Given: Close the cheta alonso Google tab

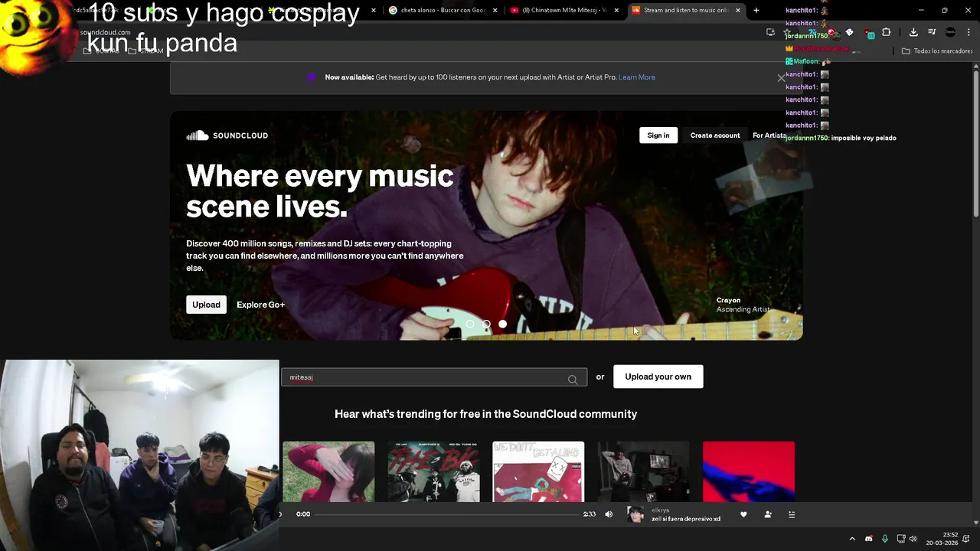Looking at the screenshot, I should [x=495, y=10].
